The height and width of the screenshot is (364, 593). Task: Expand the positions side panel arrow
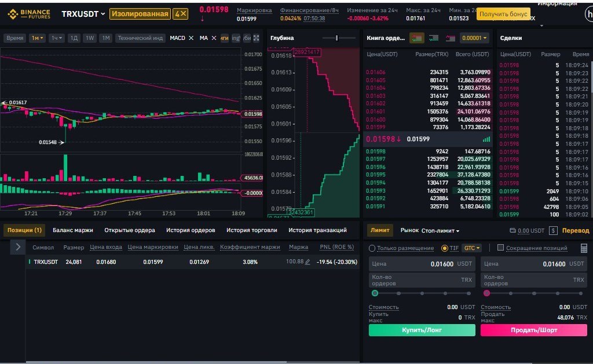[x=18, y=247]
